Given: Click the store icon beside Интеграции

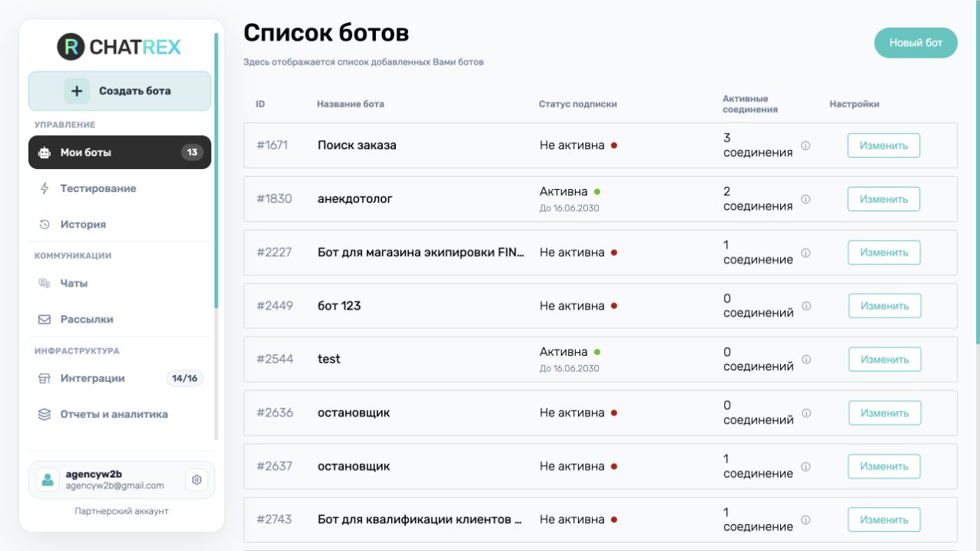Looking at the screenshot, I should (x=45, y=378).
